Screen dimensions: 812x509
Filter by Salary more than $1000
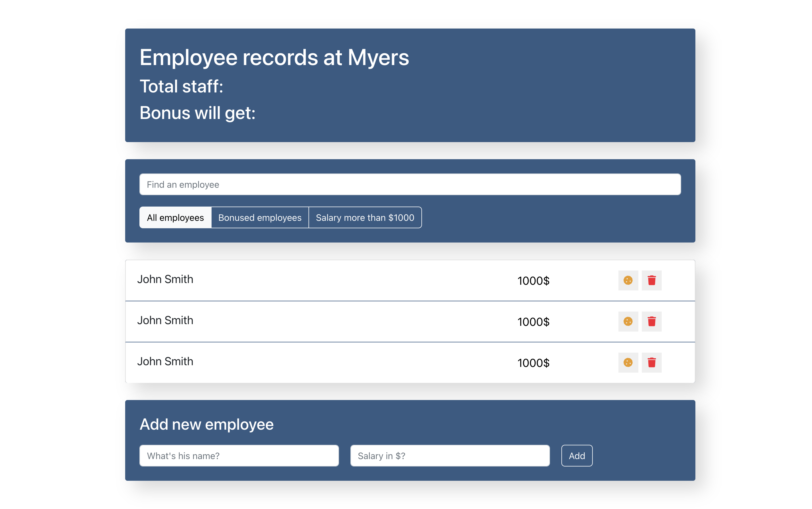click(x=365, y=217)
